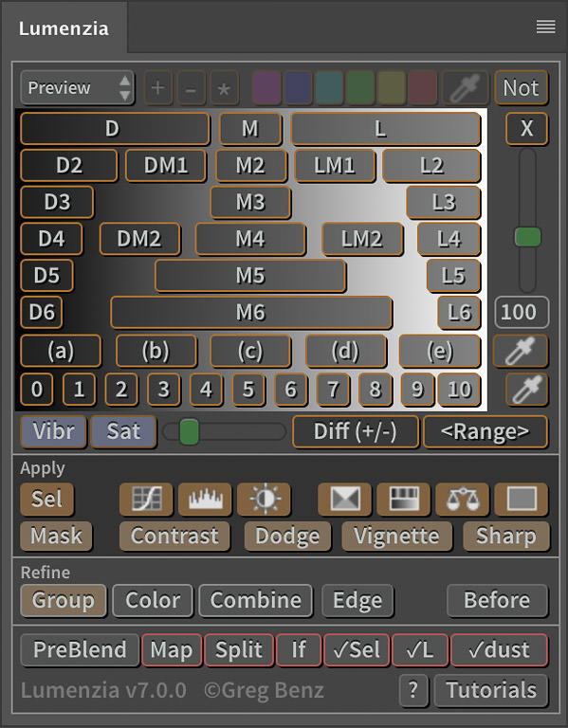The width and height of the screenshot is (568, 728).
Task: Open the Lumenzia panel hamburger menu
Action: tap(545, 27)
